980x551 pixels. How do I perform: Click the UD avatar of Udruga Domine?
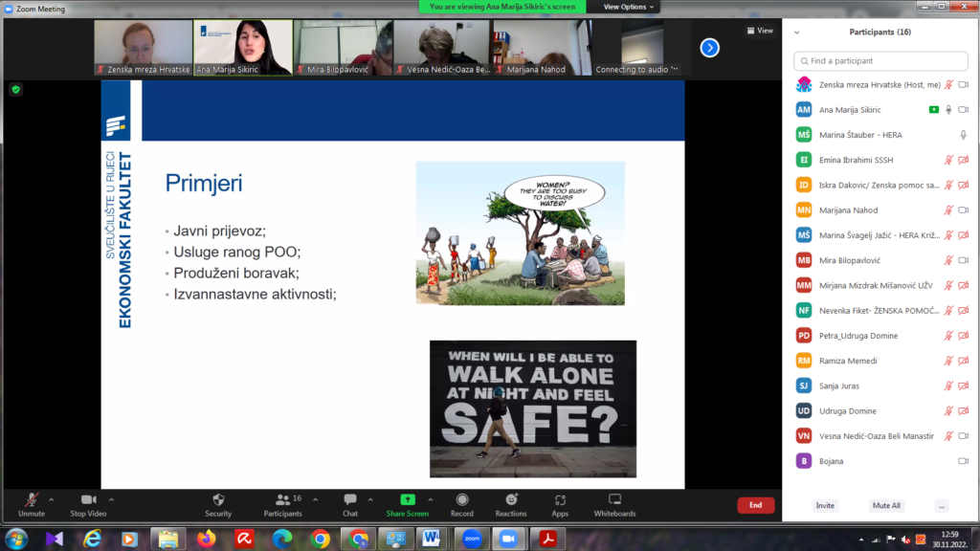pyautogui.click(x=804, y=410)
